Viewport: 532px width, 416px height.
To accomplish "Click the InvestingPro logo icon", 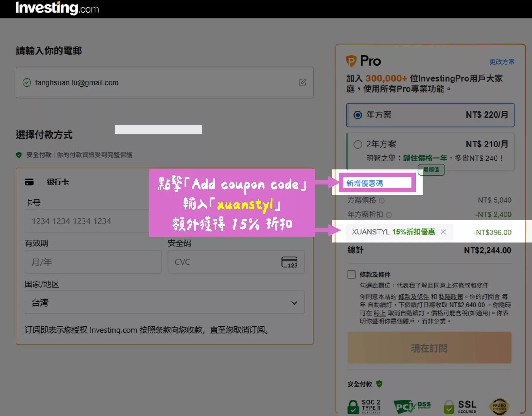I will pos(351,61).
